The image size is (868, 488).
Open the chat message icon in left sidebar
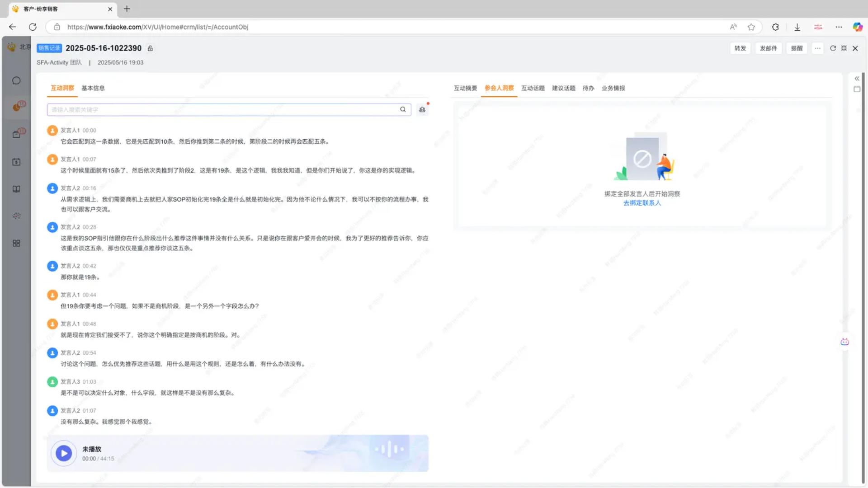16,81
